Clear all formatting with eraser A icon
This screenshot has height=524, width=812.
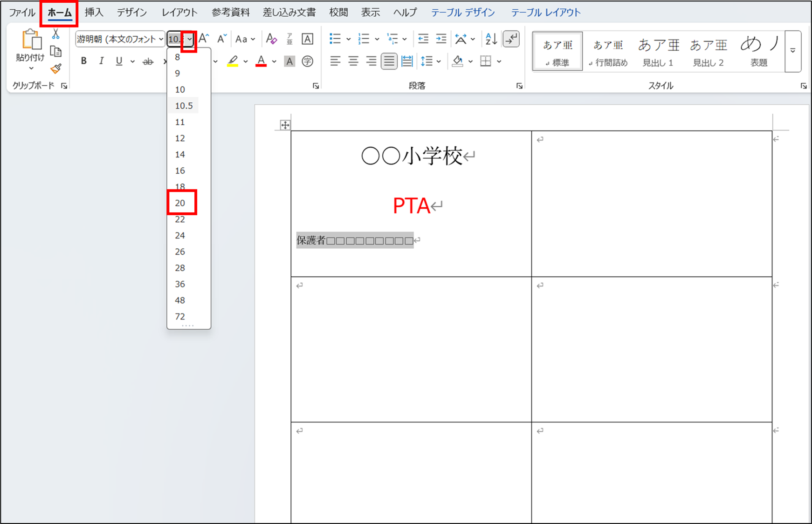pos(272,39)
